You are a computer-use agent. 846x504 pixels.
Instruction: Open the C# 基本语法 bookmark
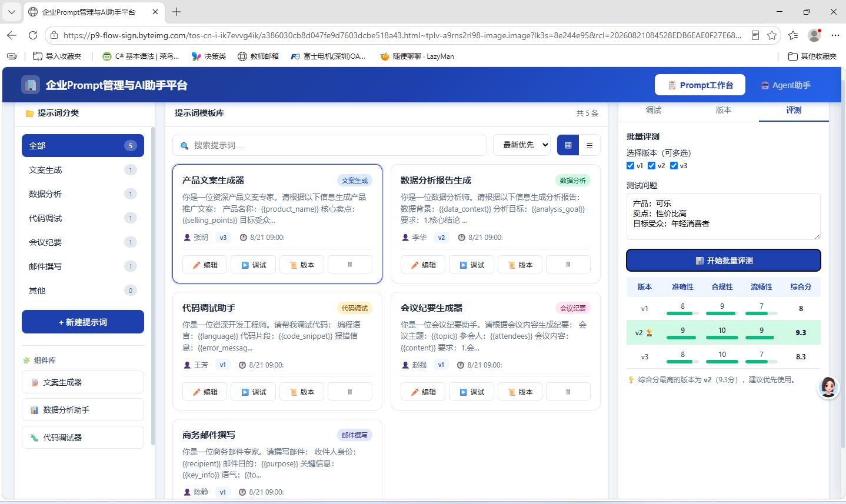pyautogui.click(x=141, y=56)
